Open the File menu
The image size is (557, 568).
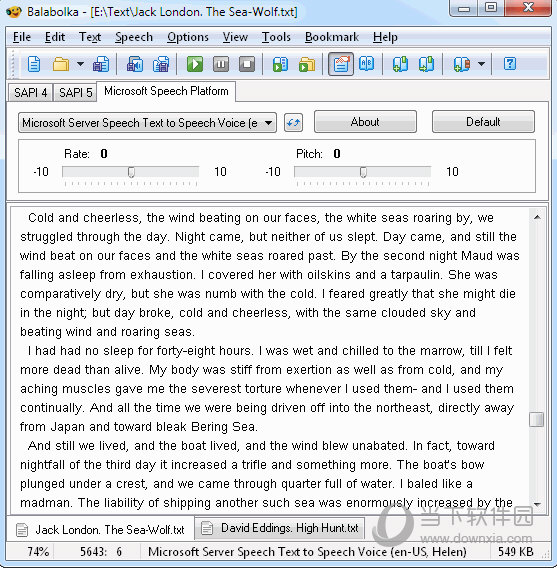pyautogui.click(x=22, y=37)
